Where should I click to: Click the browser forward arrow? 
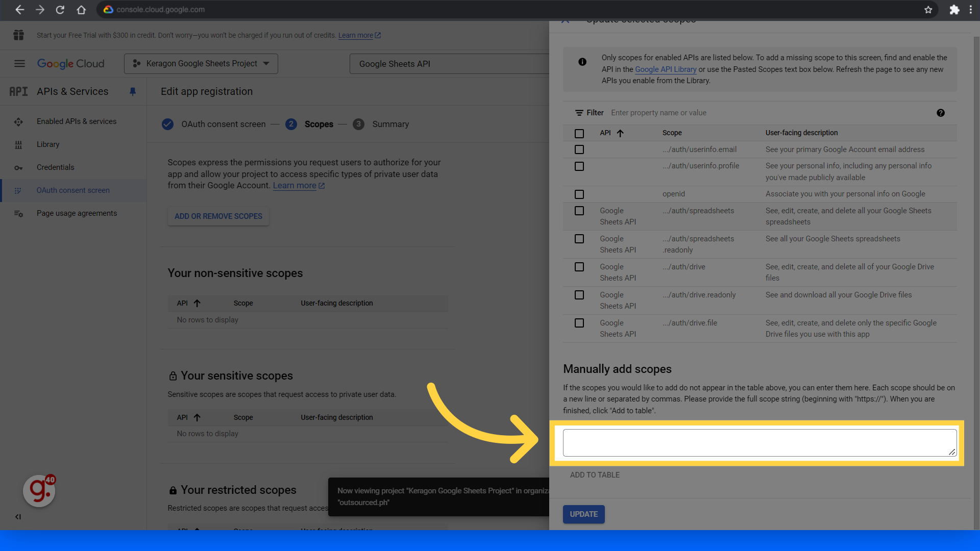[40, 10]
